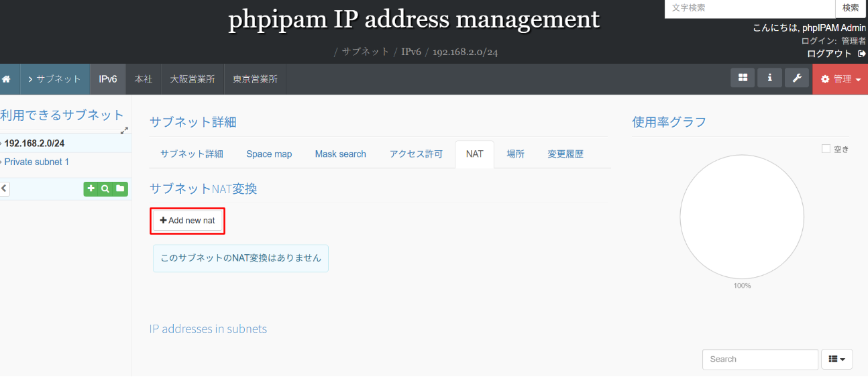Click 192.168.2.0/24 in the breadcrumb
Viewport: 868px width, 377px height.
[465, 52]
